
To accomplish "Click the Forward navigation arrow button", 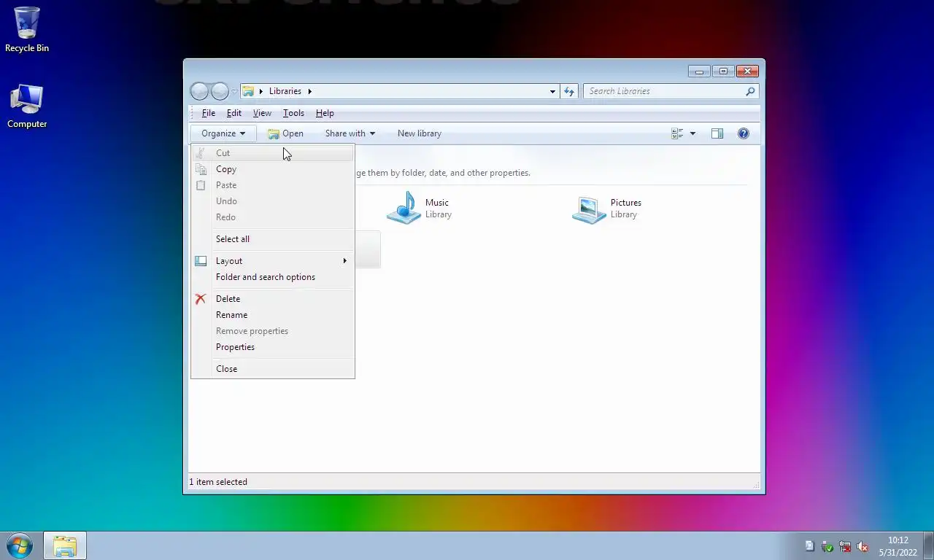I will pyautogui.click(x=220, y=91).
